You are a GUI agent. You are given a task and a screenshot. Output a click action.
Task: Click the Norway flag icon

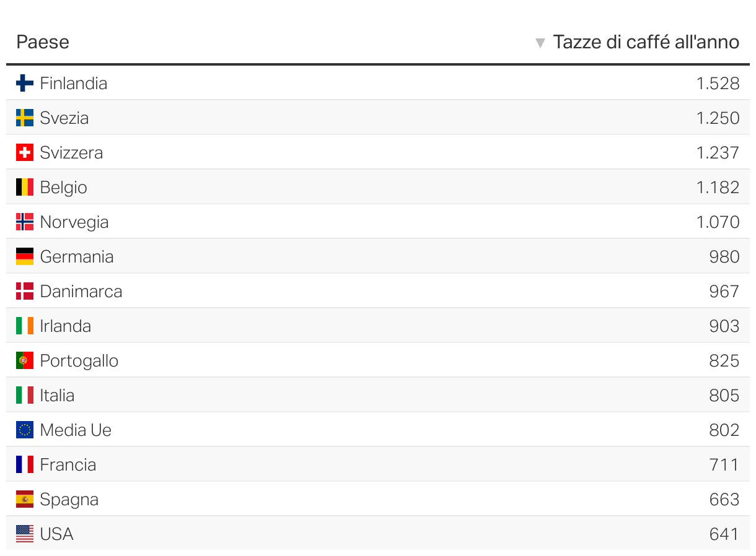25,222
